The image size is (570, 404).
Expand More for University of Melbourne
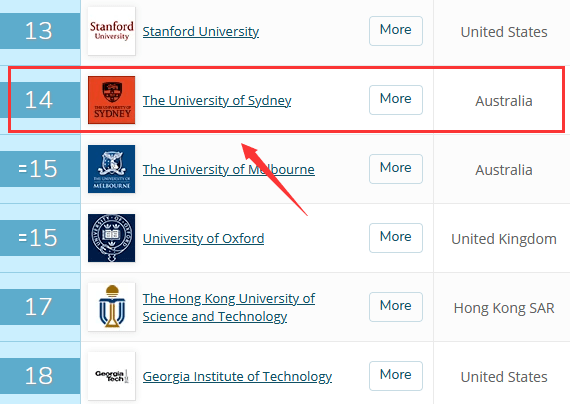click(x=396, y=169)
